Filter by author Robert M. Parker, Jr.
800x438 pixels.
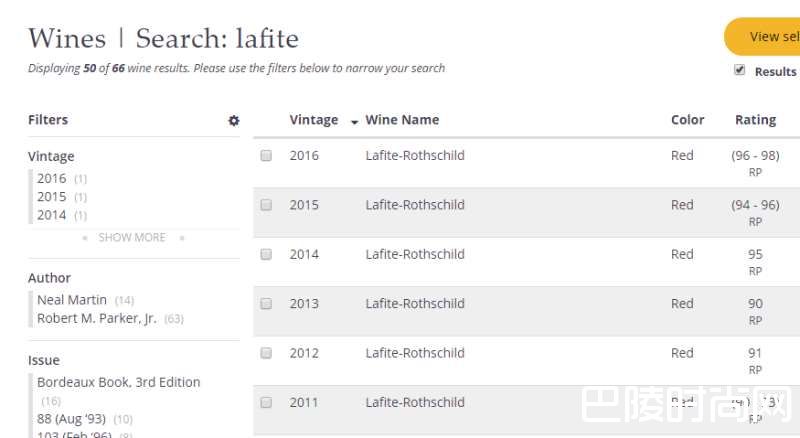click(x=97, y=319)
